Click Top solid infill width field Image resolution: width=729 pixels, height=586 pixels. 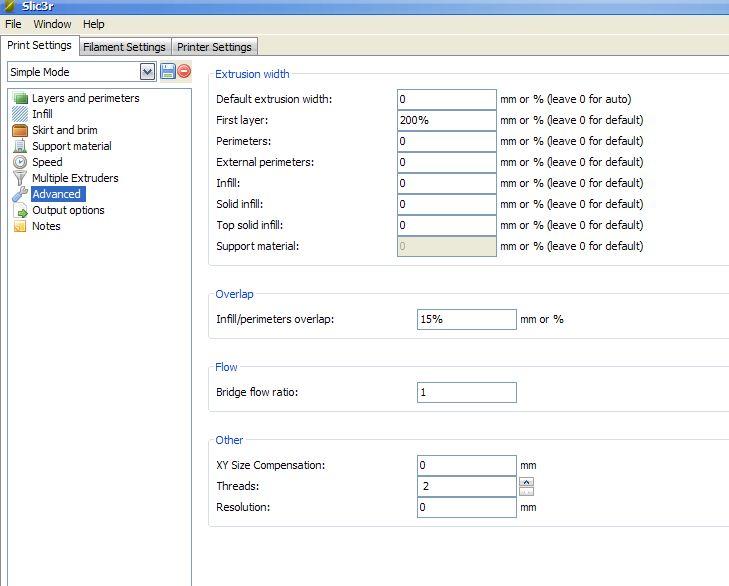pyautogui.click(x=447, y=225)
